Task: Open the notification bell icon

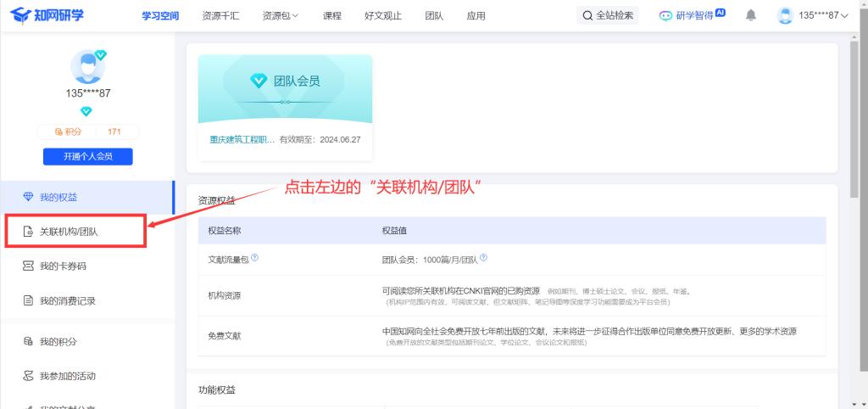Action: coord(751,15)
